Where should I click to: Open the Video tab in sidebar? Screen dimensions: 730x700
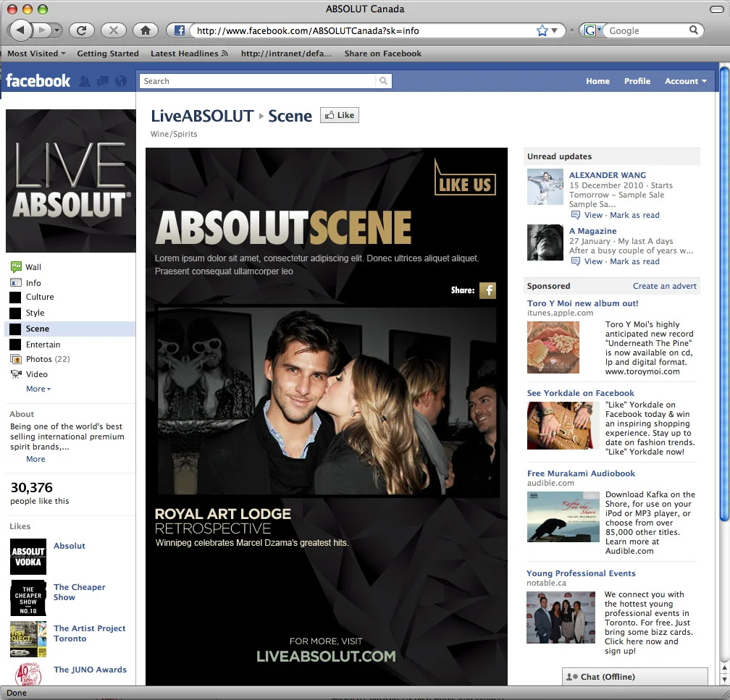click(x=36, y=374)
